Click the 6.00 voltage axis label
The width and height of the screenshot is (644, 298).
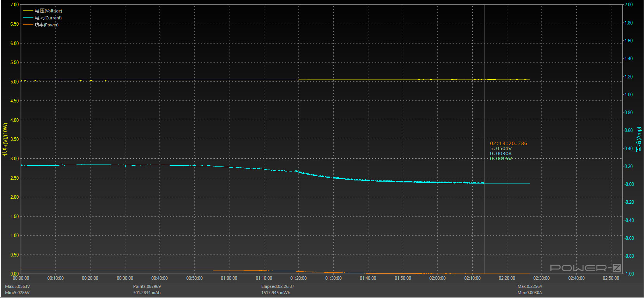(x=14, y=43)
